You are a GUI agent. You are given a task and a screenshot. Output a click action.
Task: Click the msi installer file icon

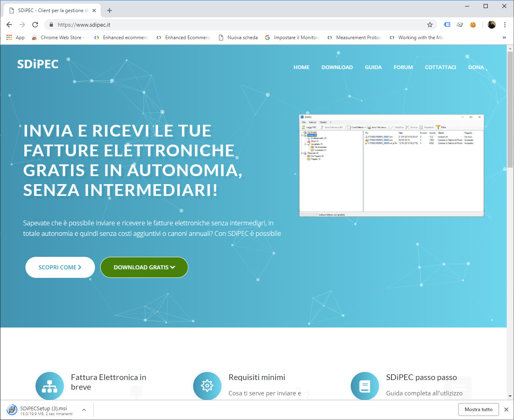click(12, 410)
